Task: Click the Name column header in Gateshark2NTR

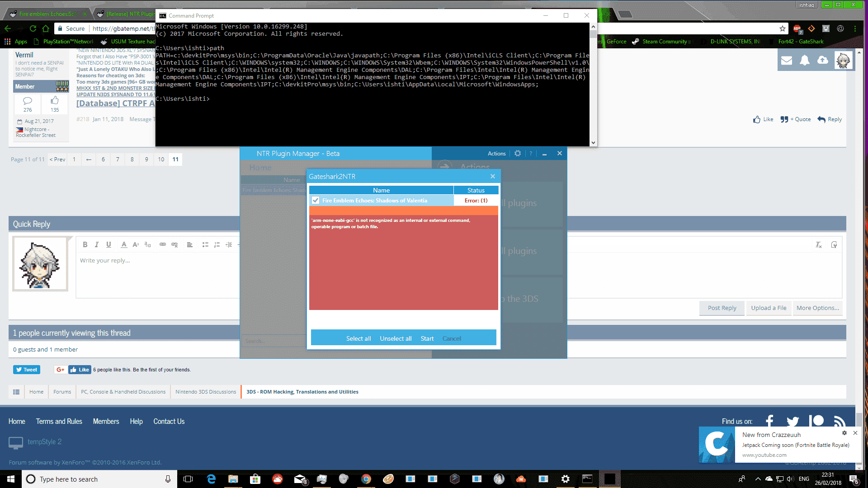Action: coord(381,190)
